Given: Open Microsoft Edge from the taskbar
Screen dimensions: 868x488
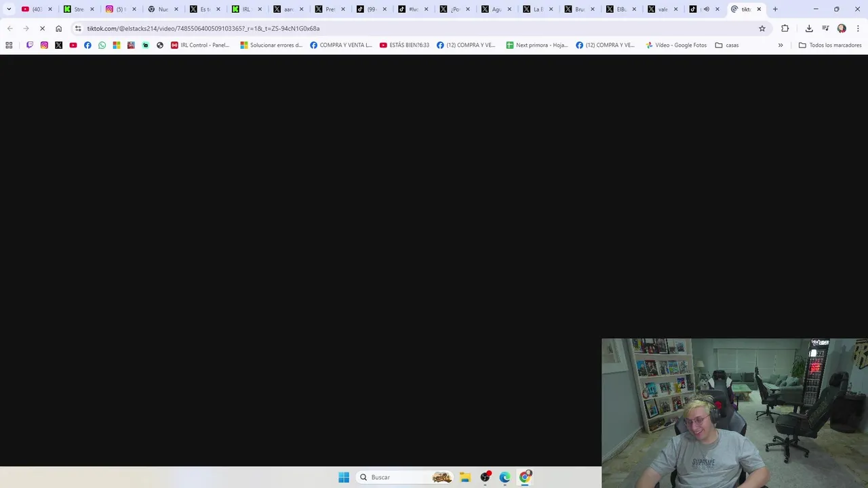Looking at the screenshot, I should (505, 477).
